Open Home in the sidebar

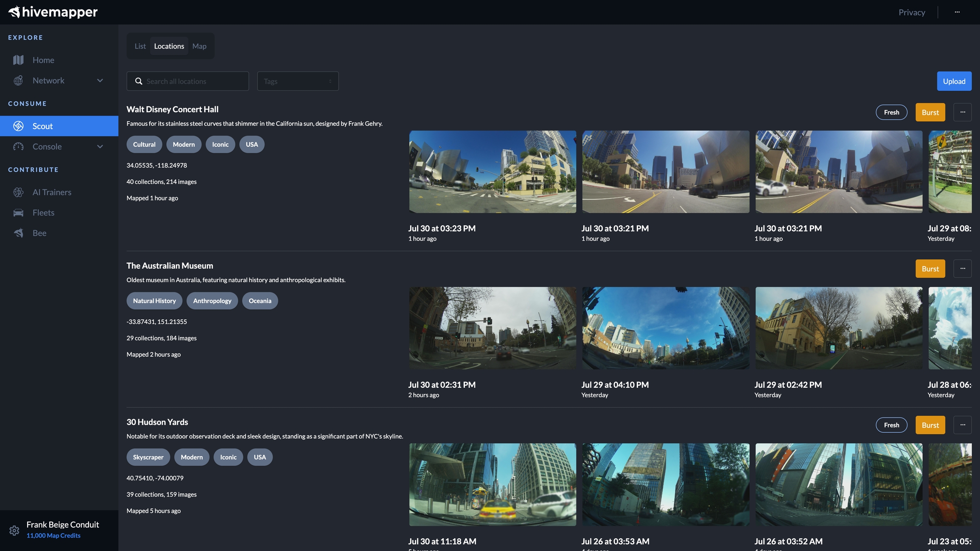click(59, 60)
